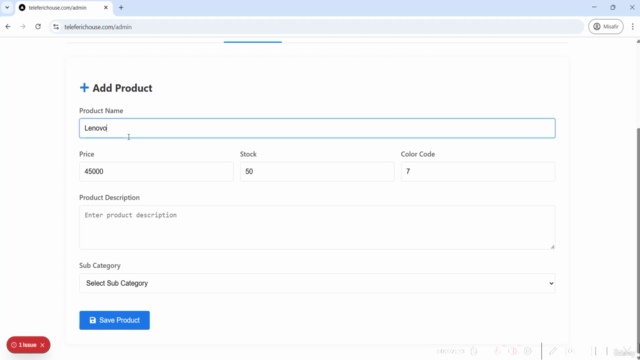
Task: Click the floppy disk icon in Save Product
Action: 93,320
